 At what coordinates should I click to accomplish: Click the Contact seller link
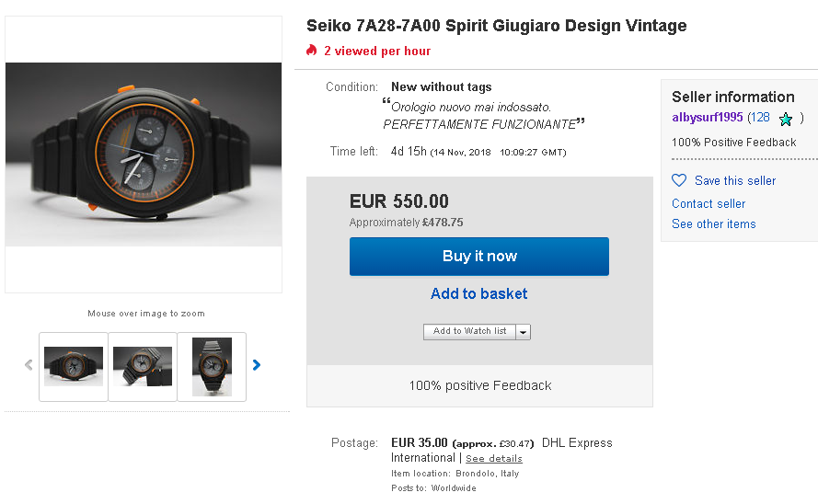coord(709,203)
